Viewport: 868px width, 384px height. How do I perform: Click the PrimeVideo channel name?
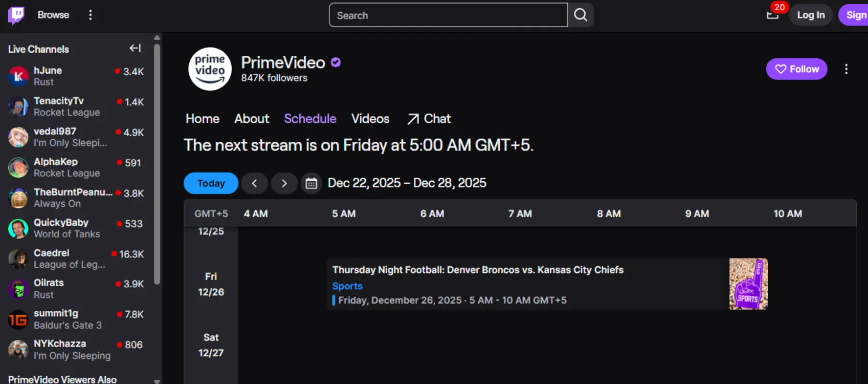pos(283,62)
